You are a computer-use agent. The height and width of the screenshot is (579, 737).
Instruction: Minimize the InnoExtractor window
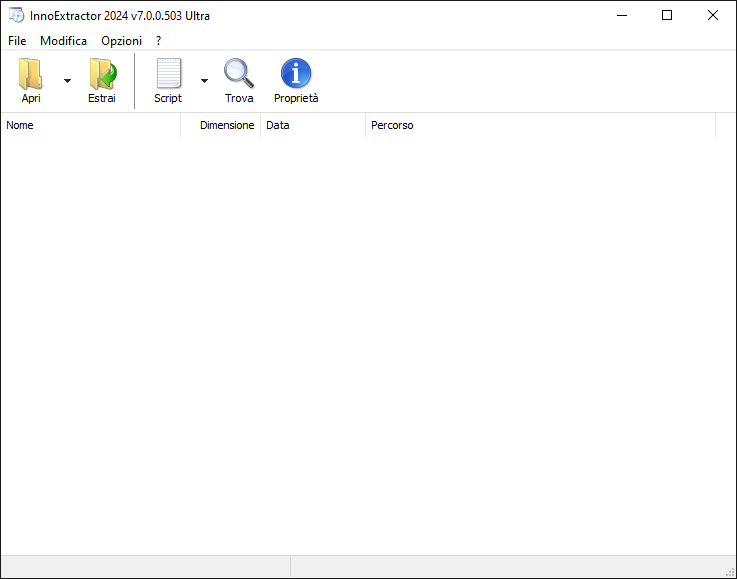click(622, 15)
